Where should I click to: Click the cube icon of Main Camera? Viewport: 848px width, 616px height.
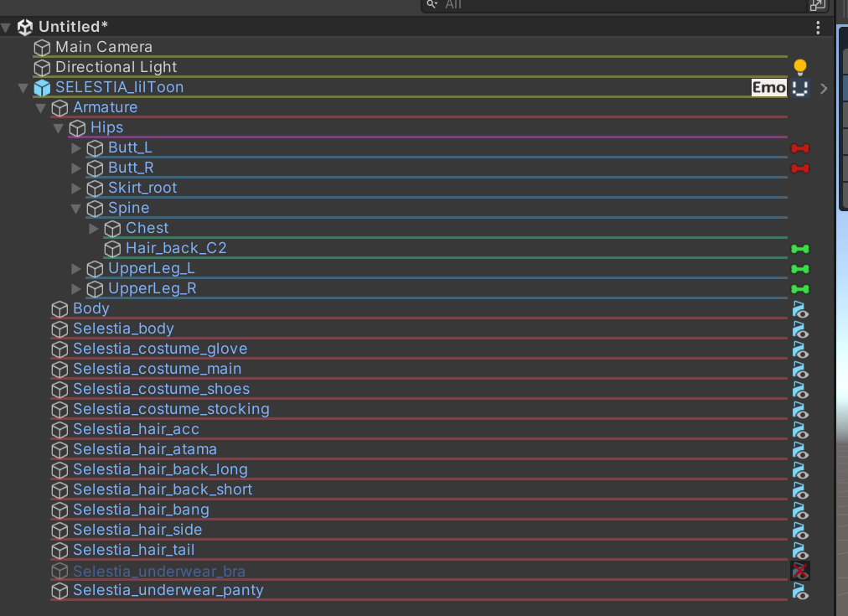(42, 48)
